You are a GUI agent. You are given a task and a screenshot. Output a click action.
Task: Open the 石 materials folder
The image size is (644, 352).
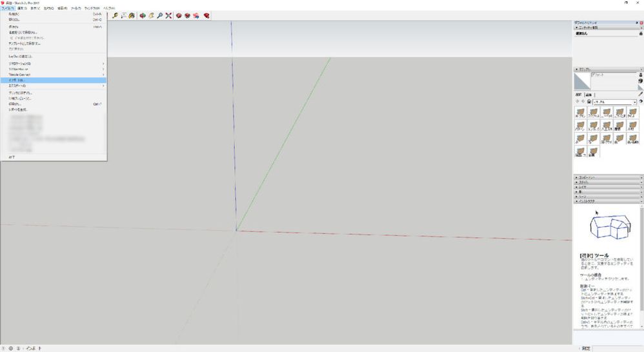point(594,138)
